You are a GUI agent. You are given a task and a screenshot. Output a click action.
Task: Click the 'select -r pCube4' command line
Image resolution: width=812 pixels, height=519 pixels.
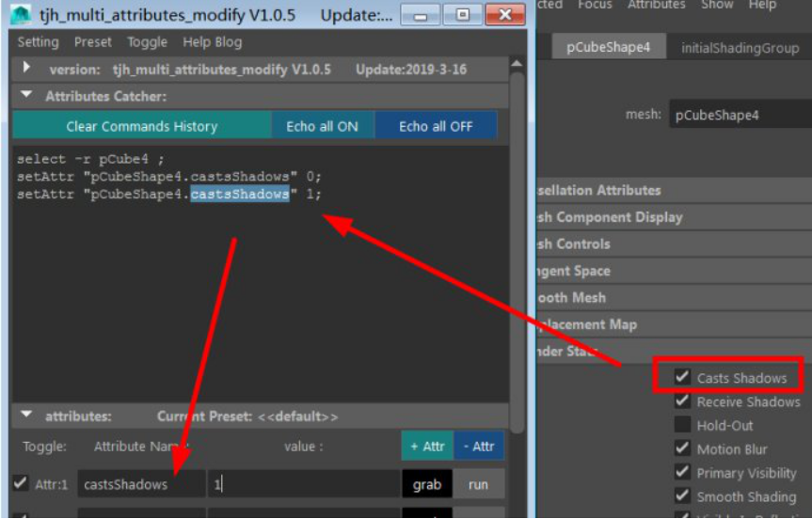[x=90, y=159]
